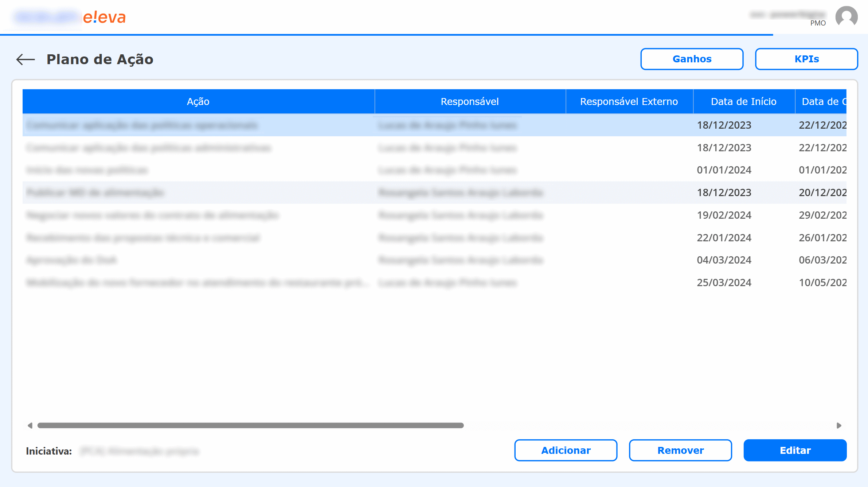Click the Iniciativa value at the bottom left
Screen dimensions: 868x487
pos(140,451)
